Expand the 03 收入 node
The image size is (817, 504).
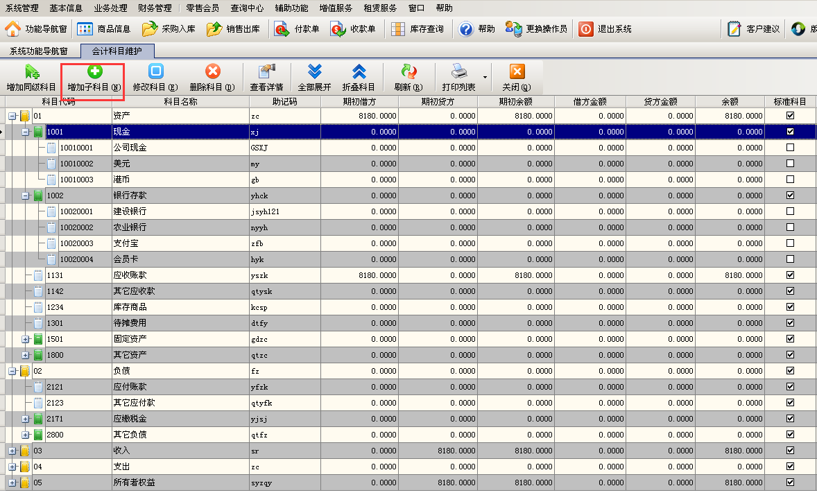tap(12, 451)
